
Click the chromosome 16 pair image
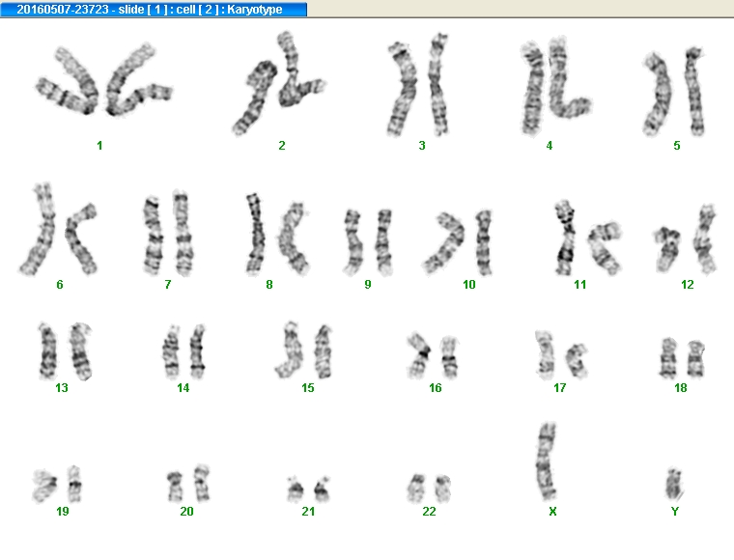[x=432, y=355]
